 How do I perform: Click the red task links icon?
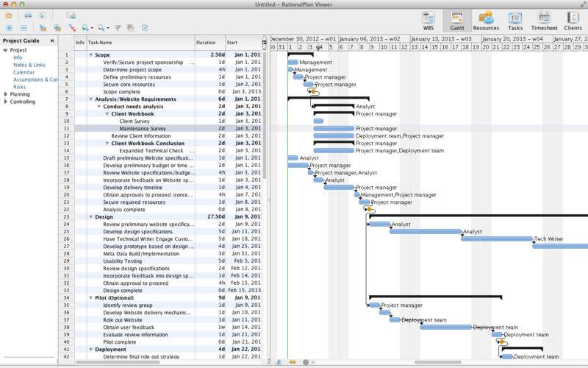click(71, 28)
